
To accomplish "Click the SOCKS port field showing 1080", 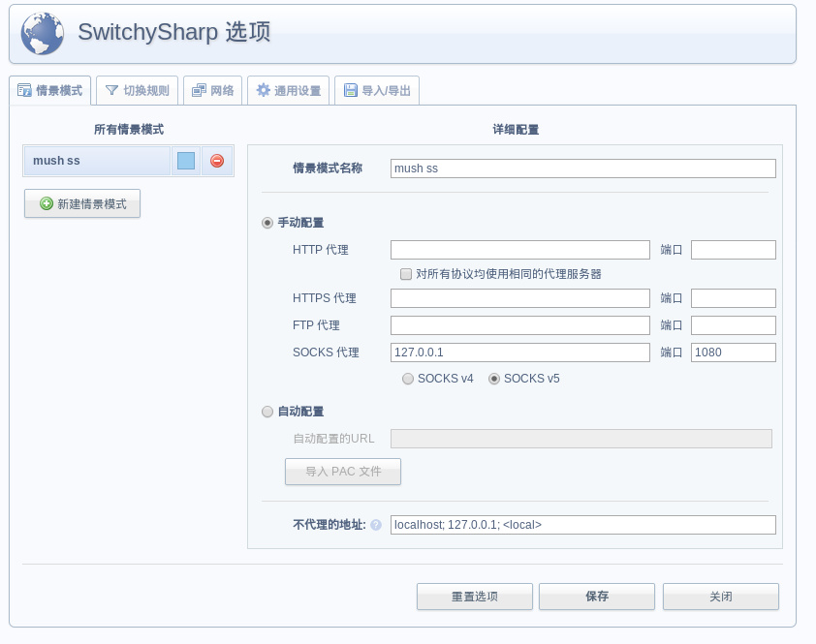I will point(734,353).
